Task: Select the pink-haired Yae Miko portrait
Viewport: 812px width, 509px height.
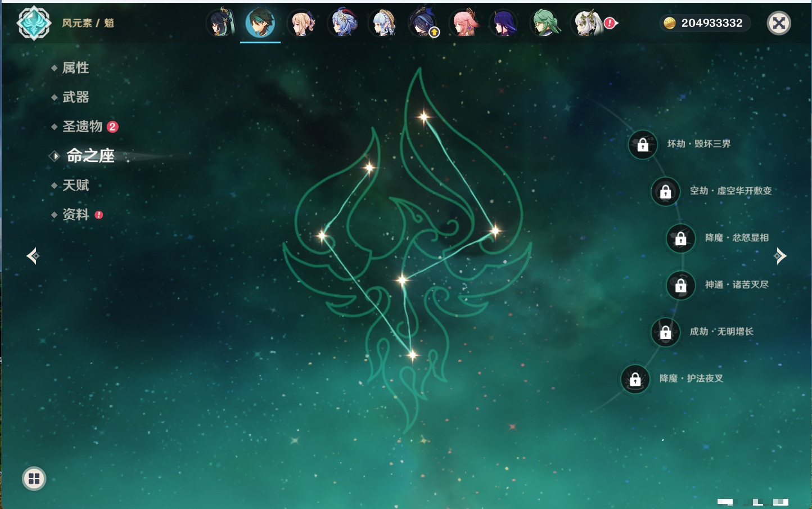Action: pos(464,24)
